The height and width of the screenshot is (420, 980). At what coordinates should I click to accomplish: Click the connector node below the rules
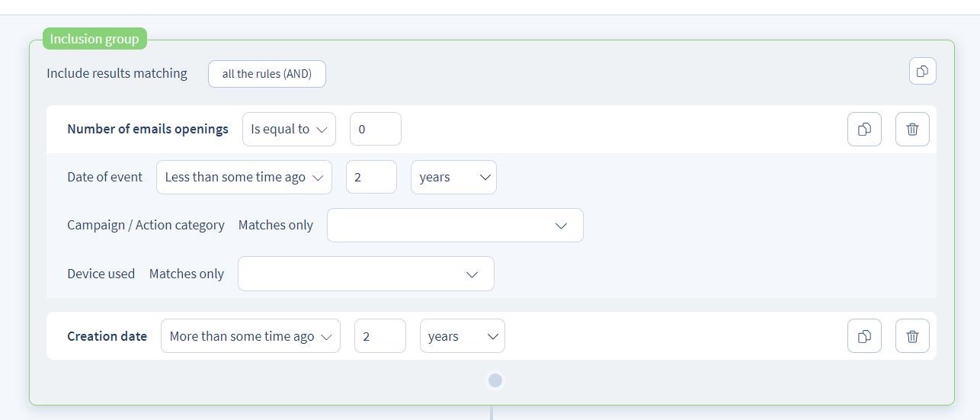coord(495,380)
